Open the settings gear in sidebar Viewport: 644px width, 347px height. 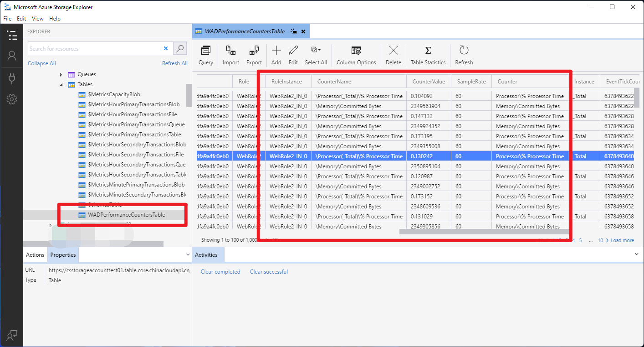click(x=12, y=99)
